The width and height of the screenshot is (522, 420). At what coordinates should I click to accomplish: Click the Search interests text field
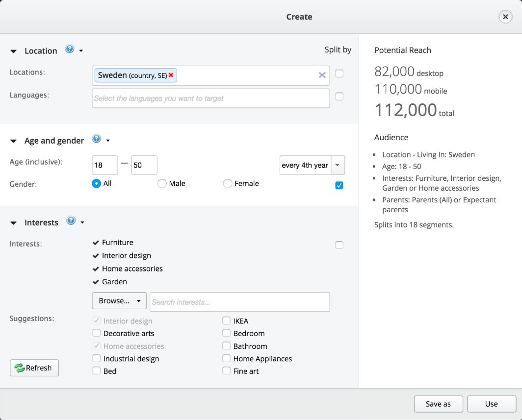point(239,302)
